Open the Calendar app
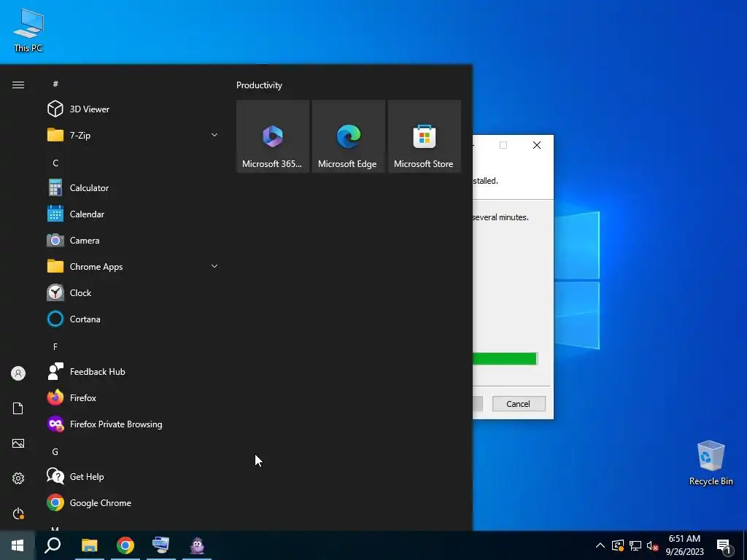 [x=133, y=214]
